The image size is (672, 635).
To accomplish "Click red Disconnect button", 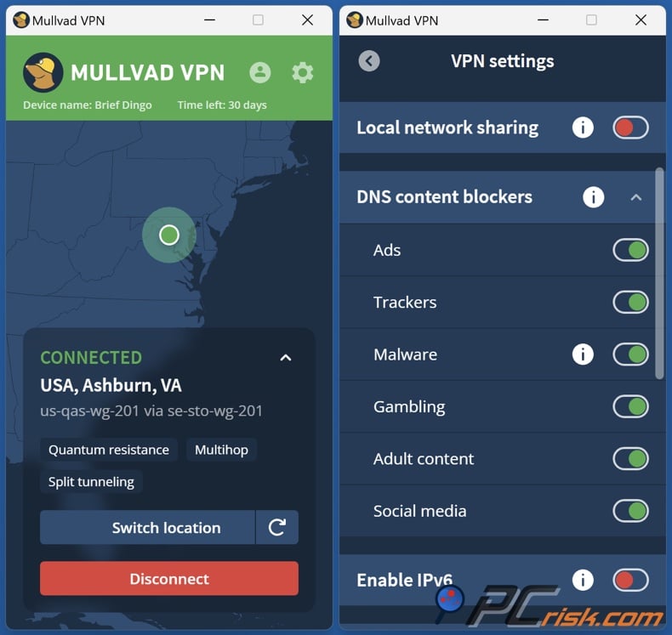I will (169, 579).
